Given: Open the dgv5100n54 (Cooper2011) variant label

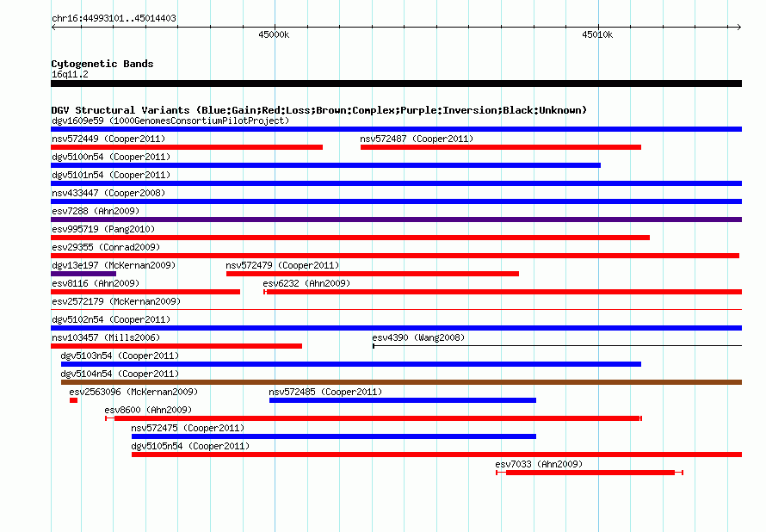Looking at the screenshot, I should (x=111, y=157).
